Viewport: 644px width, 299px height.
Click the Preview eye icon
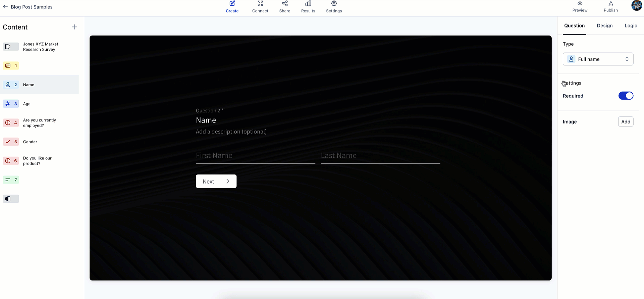(x=580, y=3)
